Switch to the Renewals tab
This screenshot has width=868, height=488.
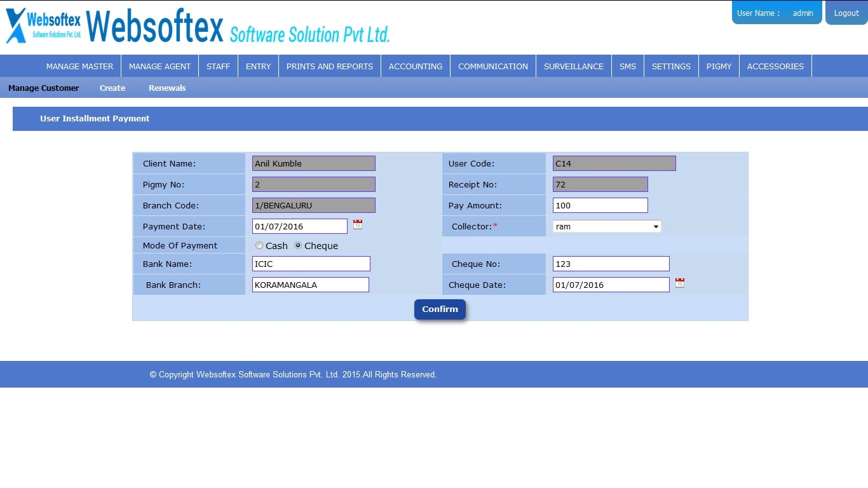pos(167,88)
